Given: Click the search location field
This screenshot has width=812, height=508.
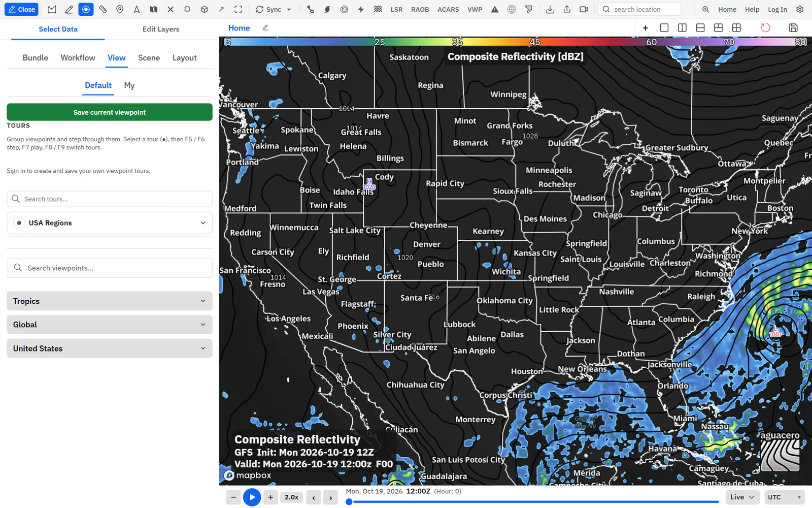Looking at the screenshot, I should [640, 9].
